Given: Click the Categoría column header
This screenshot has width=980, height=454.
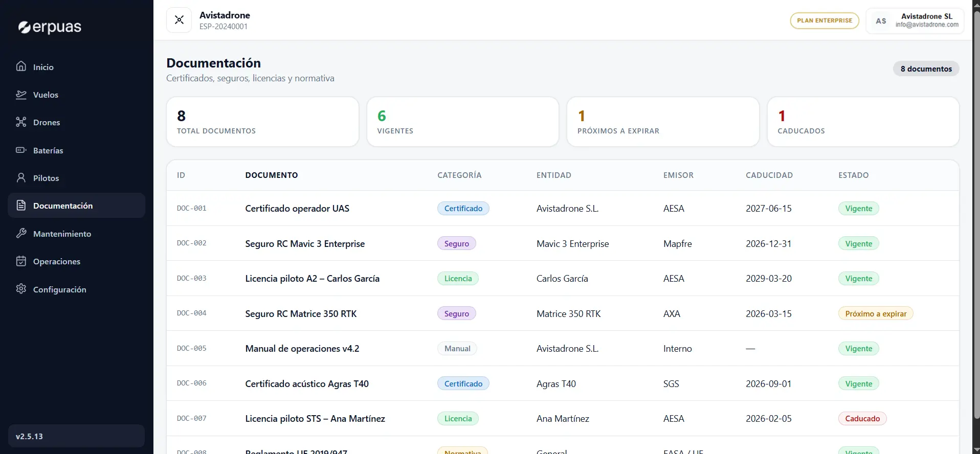Looking at the screenshot, I should tap(459, 175).
